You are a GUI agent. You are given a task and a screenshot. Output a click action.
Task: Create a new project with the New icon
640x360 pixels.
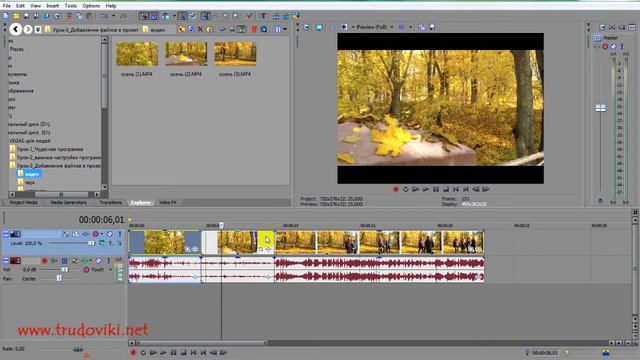pos(6,16)
